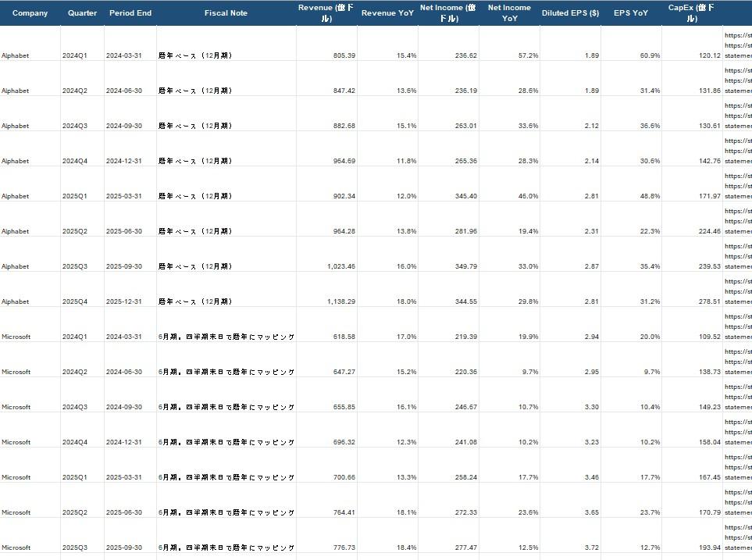Click the Period End column header
The image size is (752, 560).
pyautogui.click(x=130, y=13)
